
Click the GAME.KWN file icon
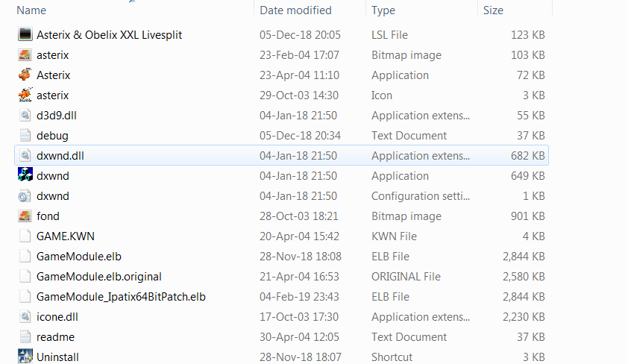pyautogui.click(x=25, y=236)
